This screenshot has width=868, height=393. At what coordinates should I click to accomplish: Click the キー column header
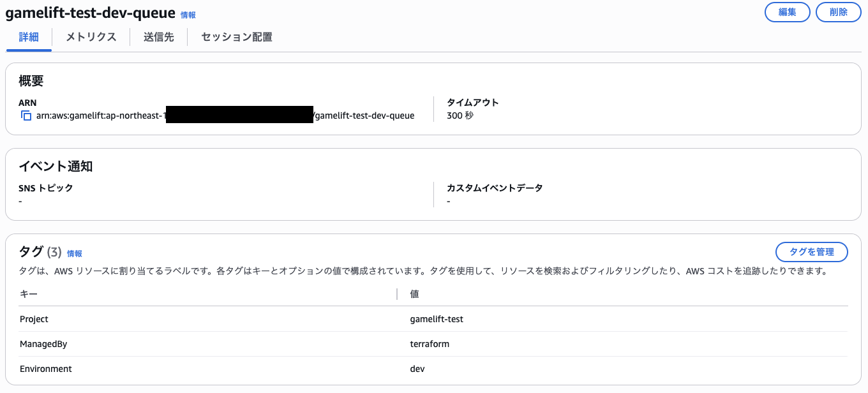[x=24, y=293]
